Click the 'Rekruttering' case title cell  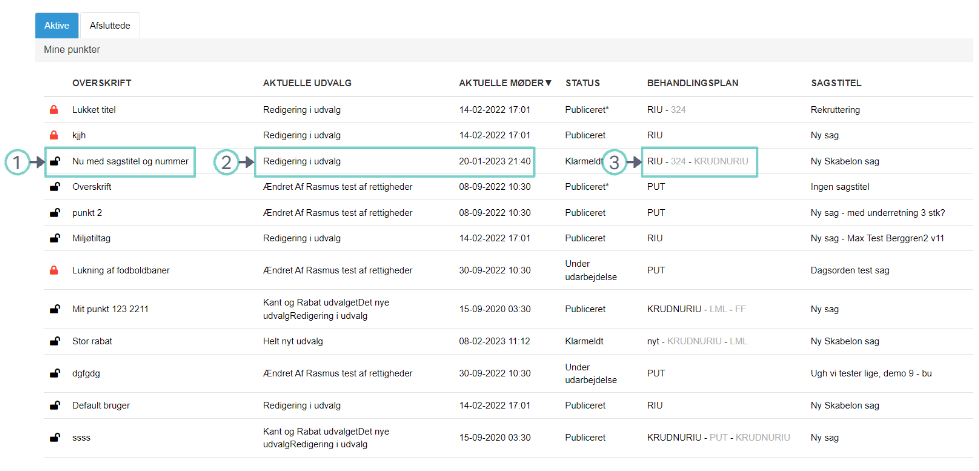click(x=835, y=109)
